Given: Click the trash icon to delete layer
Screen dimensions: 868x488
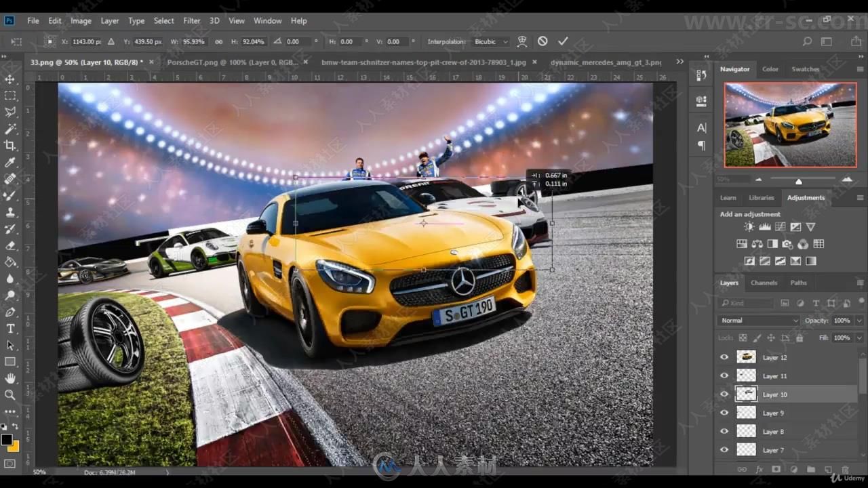Looking at the screenshot, I should click(845, 469).
